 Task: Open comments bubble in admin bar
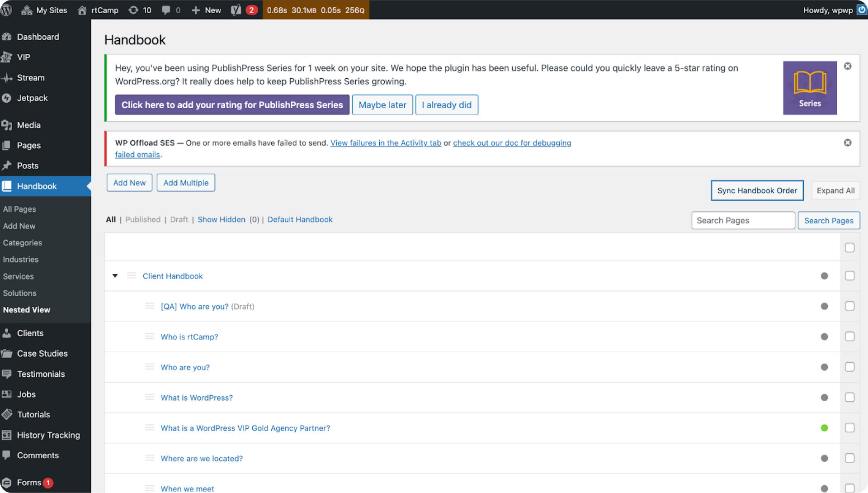pyautogui.click(x=166, y=10)
